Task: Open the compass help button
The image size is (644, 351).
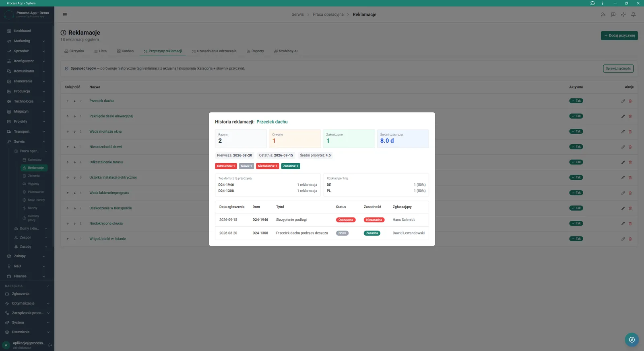Action: pyautogui.click(x=632, y=340)
